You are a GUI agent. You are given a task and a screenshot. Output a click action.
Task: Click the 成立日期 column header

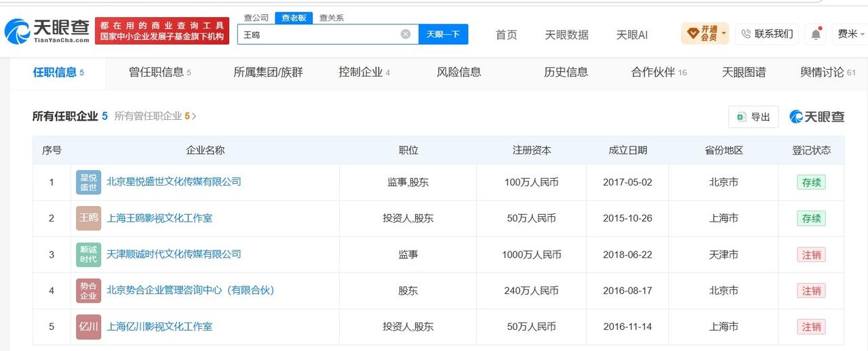tap(627, 150)
